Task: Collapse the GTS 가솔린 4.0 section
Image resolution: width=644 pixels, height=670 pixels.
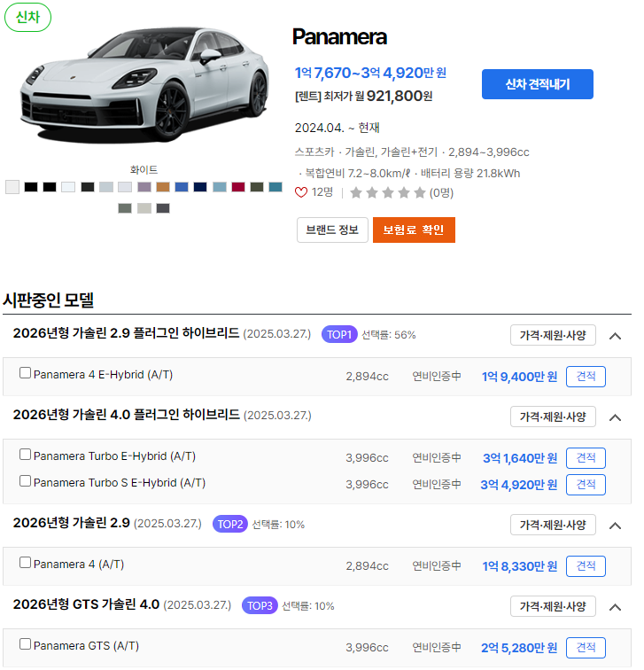Action: (615, 607)
